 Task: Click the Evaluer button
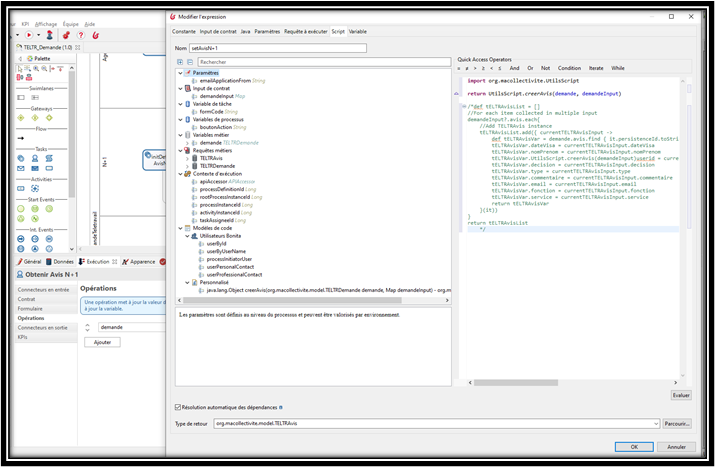681,395
